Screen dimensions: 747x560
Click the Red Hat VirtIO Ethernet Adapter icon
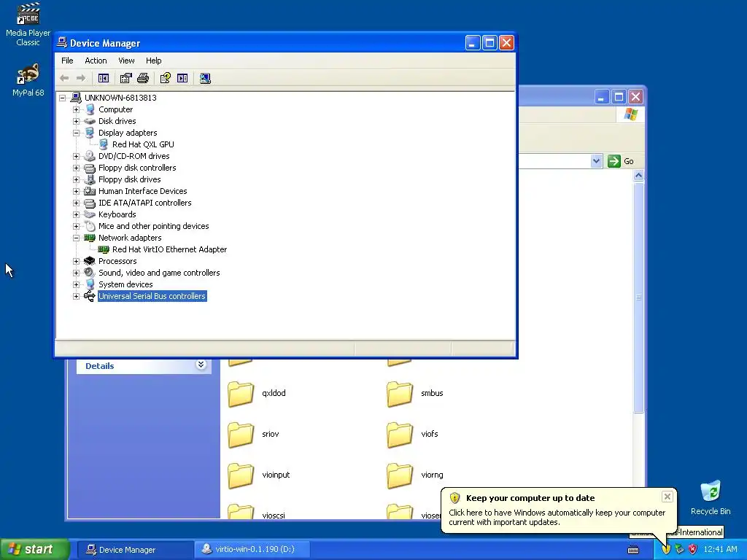pos(104,249)
